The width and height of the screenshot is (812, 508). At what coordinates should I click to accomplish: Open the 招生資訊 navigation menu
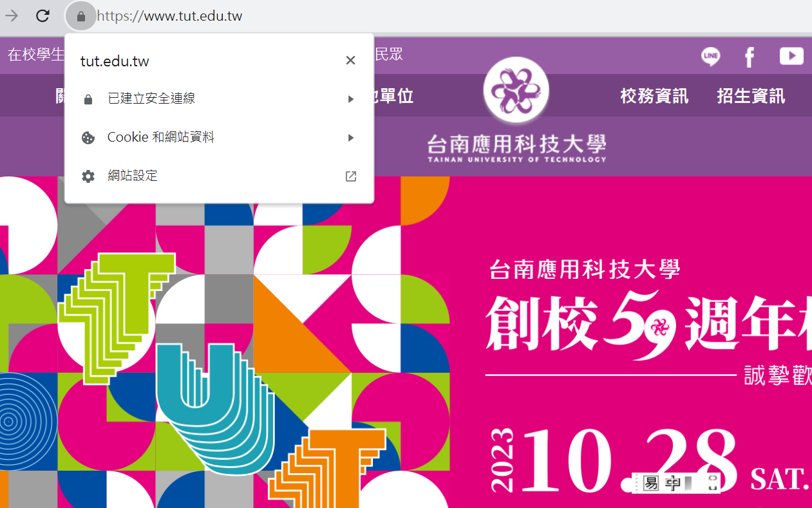751,96
